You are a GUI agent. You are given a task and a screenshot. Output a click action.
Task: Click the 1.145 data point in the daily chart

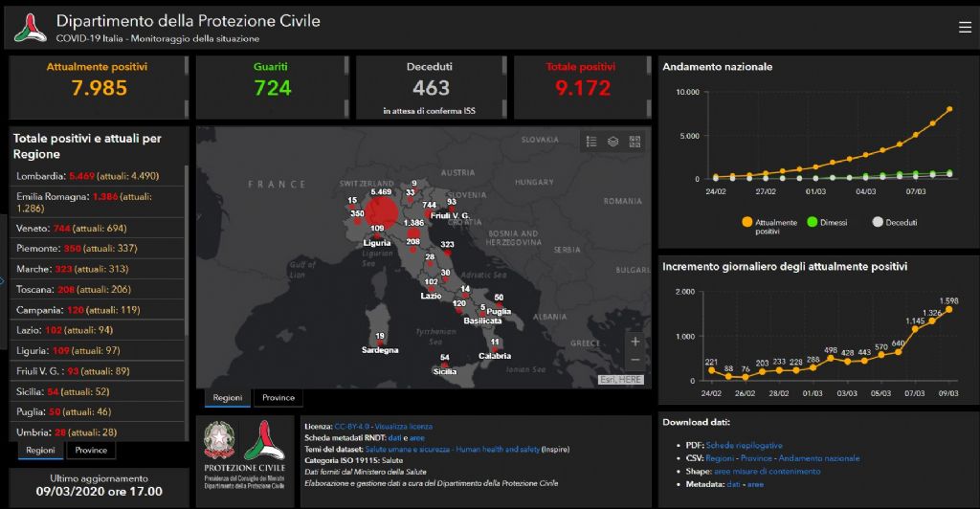pos(915,329)
